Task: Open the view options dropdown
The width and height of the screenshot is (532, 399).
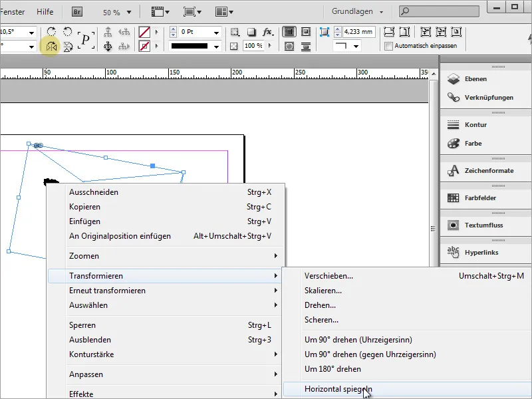Action: [160, 12]
